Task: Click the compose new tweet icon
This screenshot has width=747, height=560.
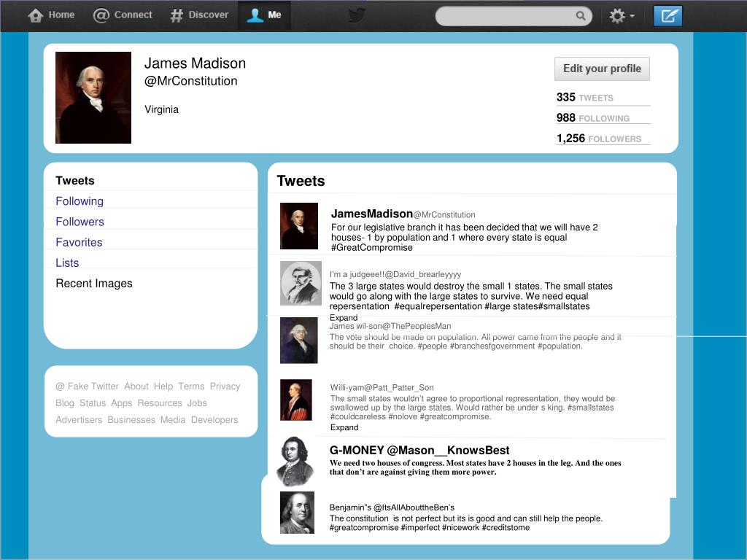Action: [668, 16]
